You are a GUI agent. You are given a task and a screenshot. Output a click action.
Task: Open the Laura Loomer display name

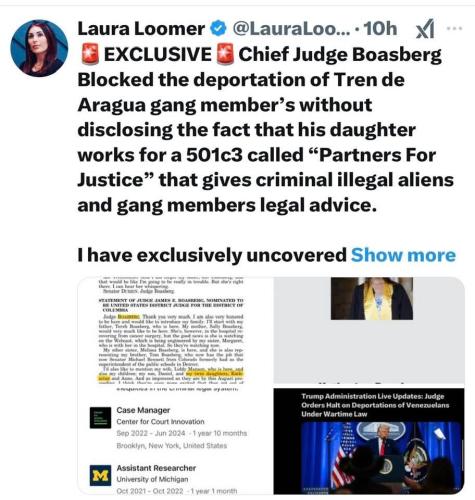point(141,29)
